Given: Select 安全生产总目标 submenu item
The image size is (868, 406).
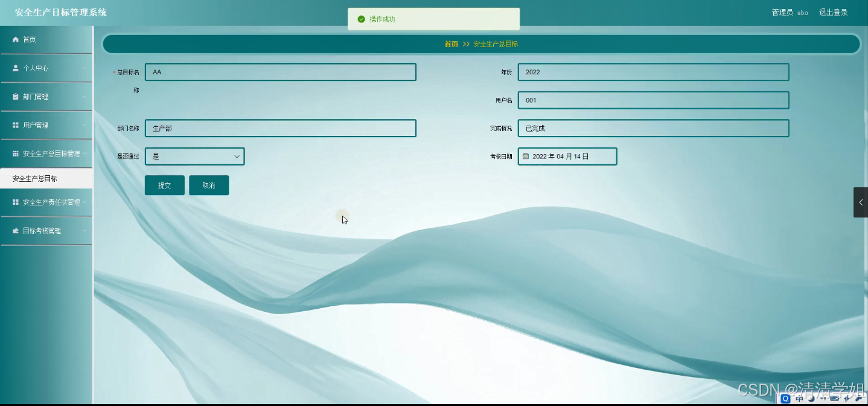Looking at the screenshot, I should 46,178.
